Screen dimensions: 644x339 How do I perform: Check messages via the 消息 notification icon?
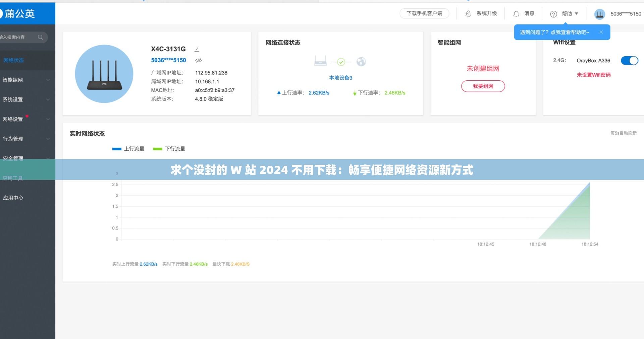[x=516, y=14]
